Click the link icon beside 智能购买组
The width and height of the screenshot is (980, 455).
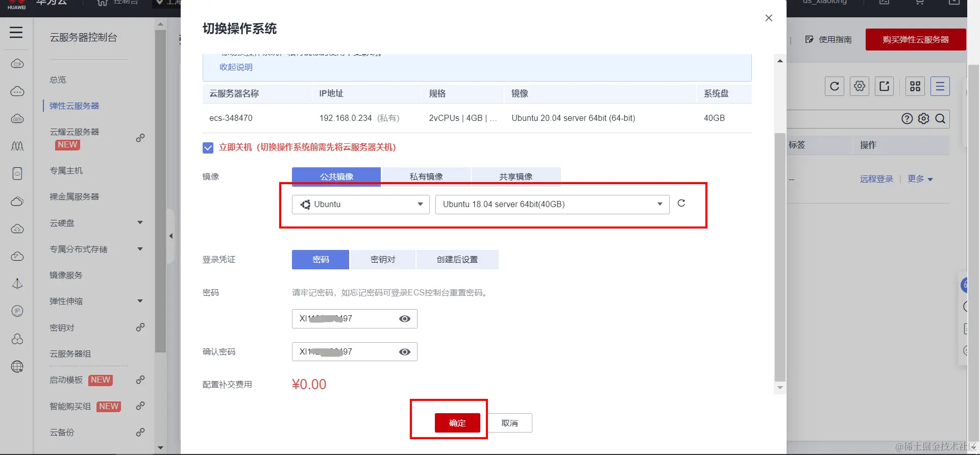[140, 406]
